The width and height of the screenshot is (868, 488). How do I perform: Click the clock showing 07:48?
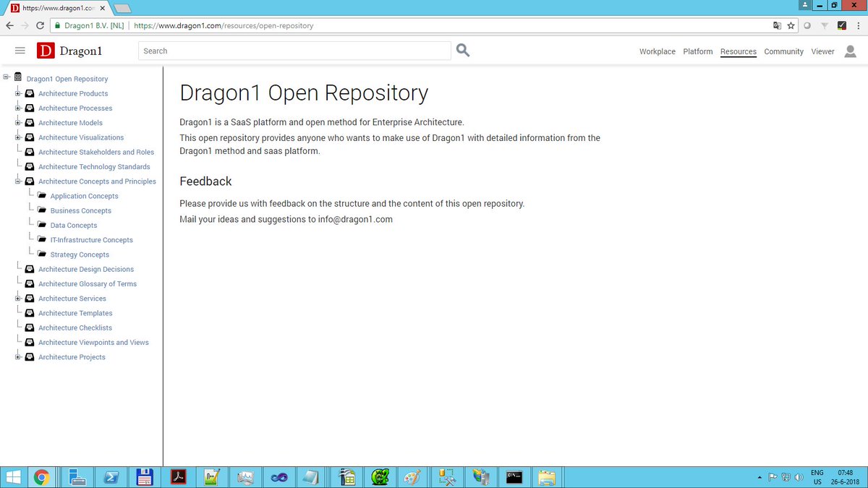pyautogui.click(x=845, y=472)
